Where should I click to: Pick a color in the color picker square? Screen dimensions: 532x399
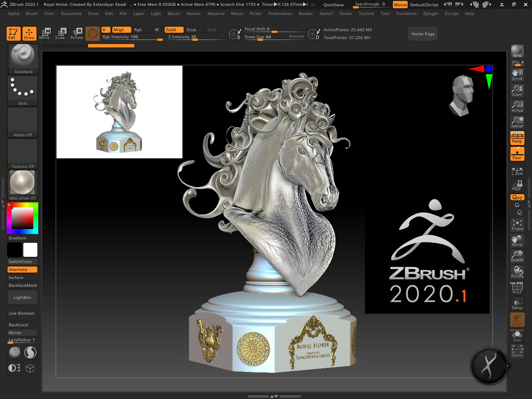(22, 218)
